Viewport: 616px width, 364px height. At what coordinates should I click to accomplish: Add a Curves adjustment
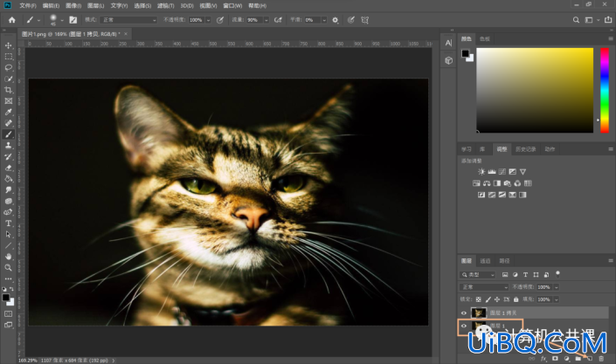tap(502, 172)
